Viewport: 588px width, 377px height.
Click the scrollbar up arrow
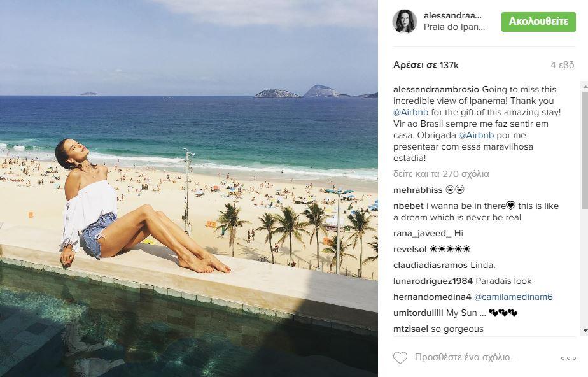pos(585,86)
